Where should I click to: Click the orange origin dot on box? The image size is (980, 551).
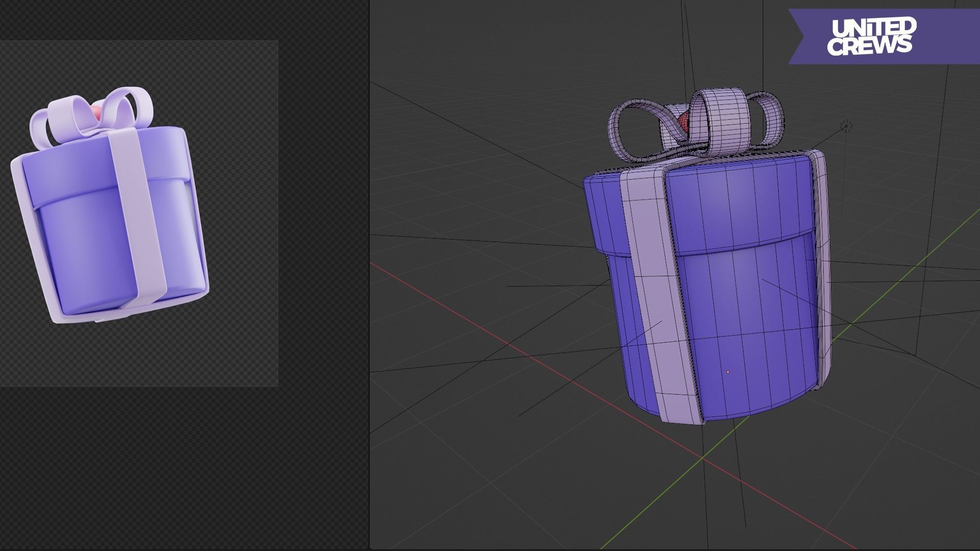[728, 372]
